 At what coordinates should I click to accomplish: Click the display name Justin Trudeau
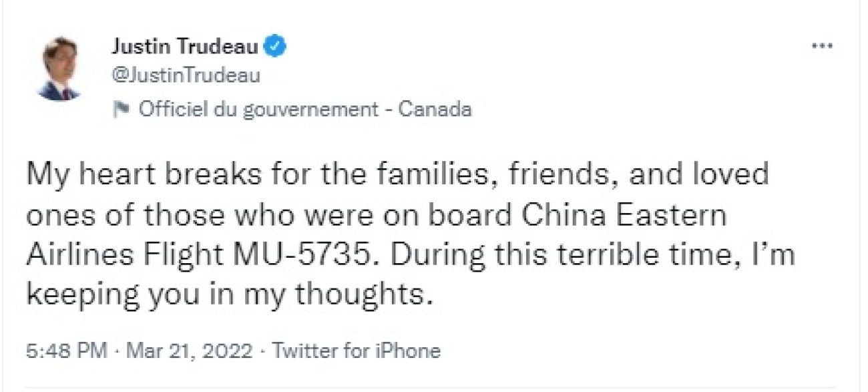coord(186,47)
